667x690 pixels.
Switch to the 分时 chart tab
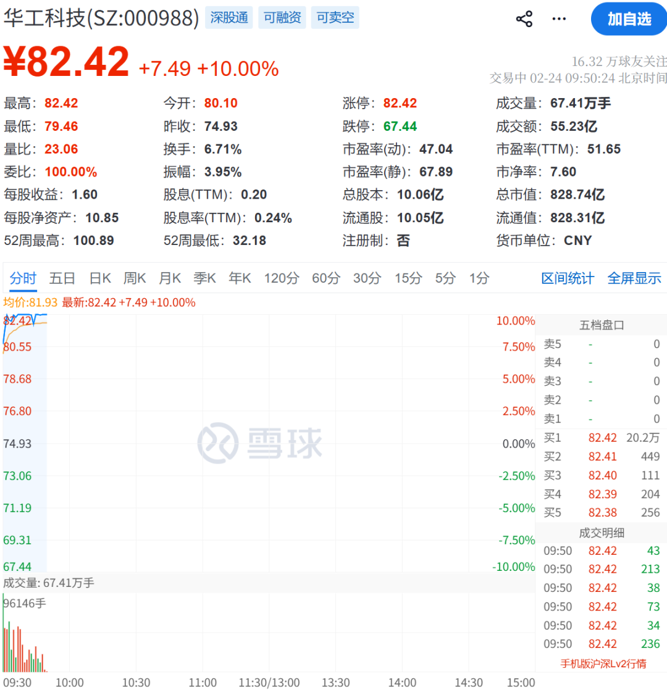click(x=23, y=278)
